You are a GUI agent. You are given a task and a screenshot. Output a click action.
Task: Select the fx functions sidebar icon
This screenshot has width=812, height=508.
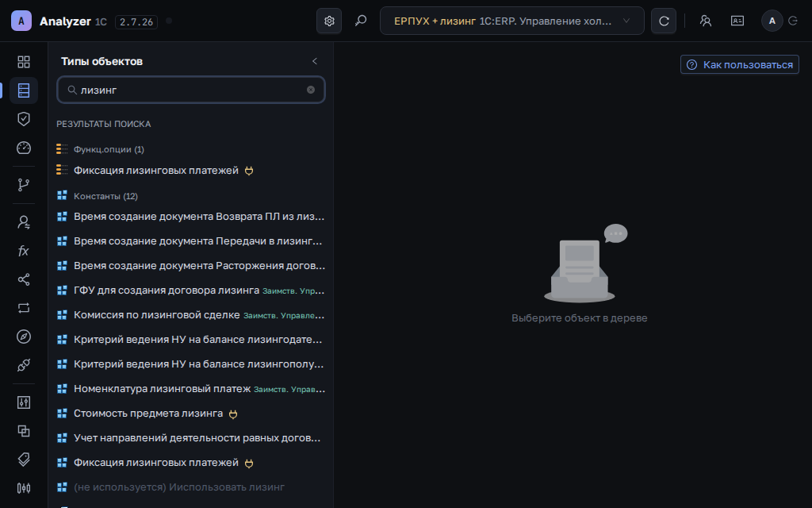pyautogui.click(x=24, y=251)
